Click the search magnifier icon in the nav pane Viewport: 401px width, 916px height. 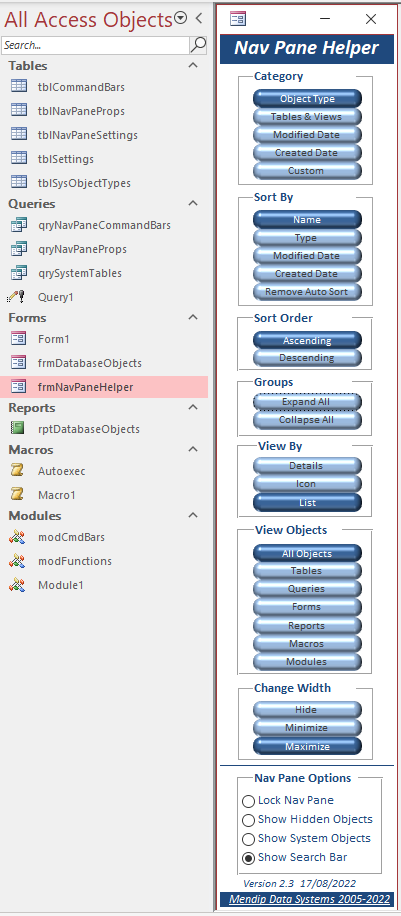point(199,44)
